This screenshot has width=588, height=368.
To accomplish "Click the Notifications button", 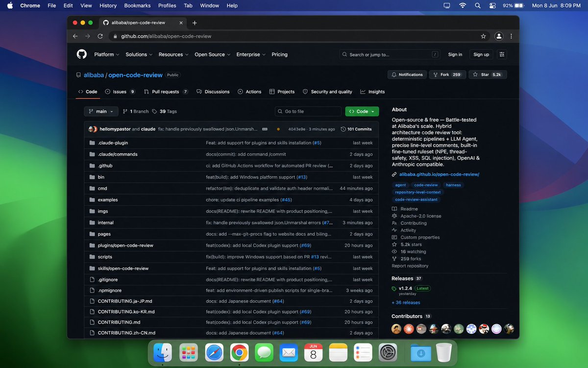I will (x=406, y=74).
